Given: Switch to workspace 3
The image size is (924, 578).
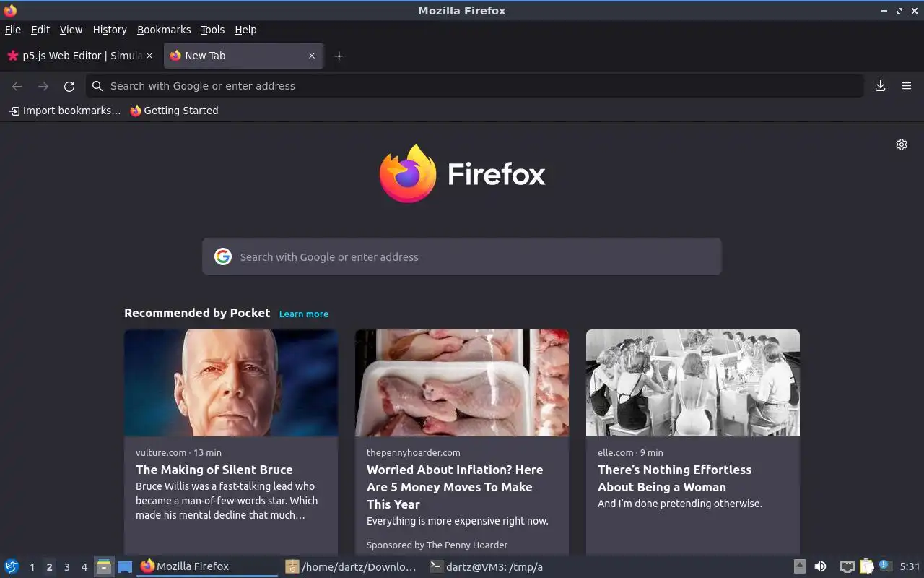Looking at the screenshot, I should (x=67, y=567).
